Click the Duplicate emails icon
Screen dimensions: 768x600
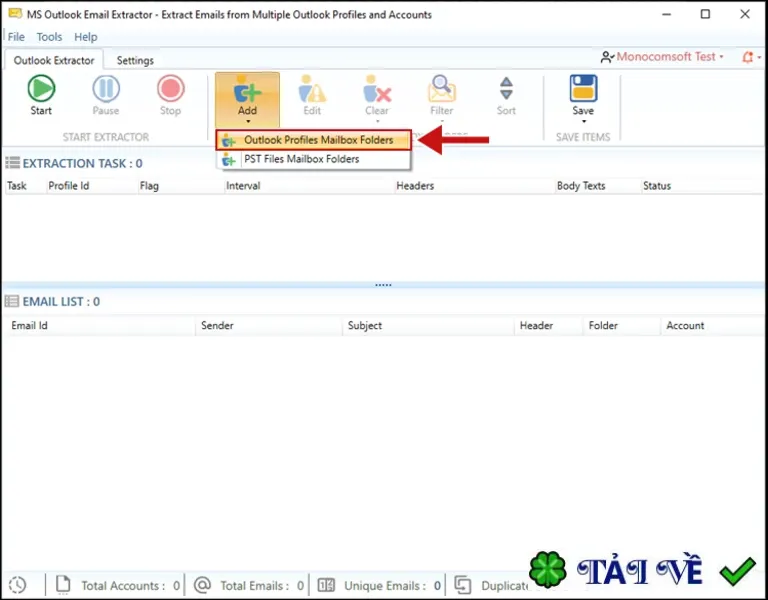(462, 585)
